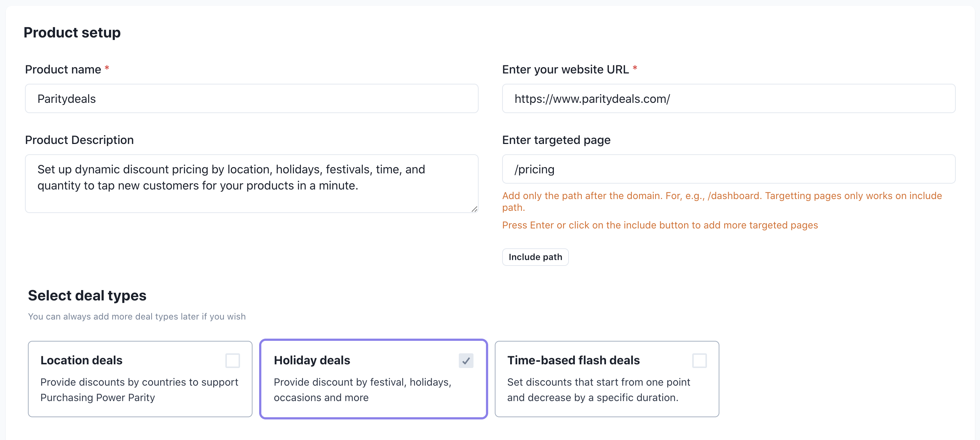This screenshot has width=980, height=440.
Task: Click the Product Description label
Action: click(79, 140)
